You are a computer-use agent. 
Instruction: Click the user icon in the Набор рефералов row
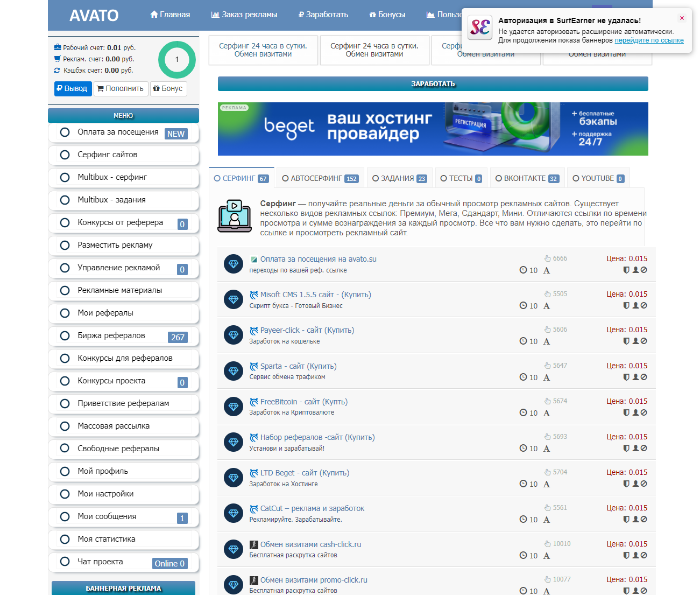(635, 448)
